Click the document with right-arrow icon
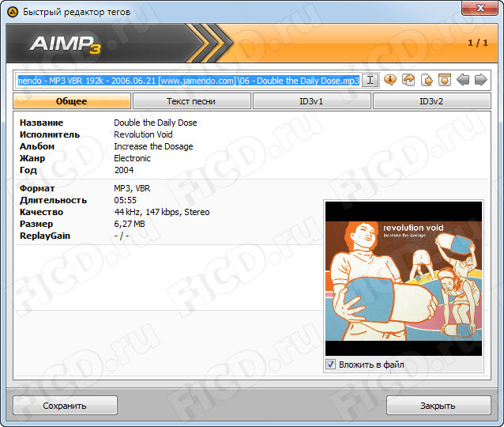 427,80
